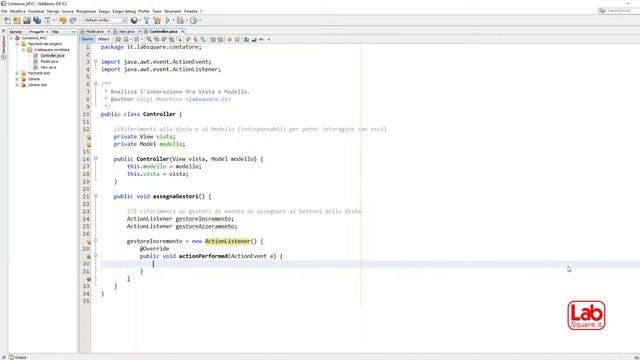
Task: Click the Redo arrow icon
Action: pyautogui.click(x=73, y=20)
